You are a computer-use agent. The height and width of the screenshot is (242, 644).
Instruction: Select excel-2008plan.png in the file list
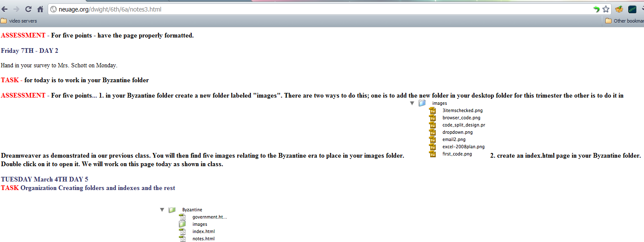point(463,147)
